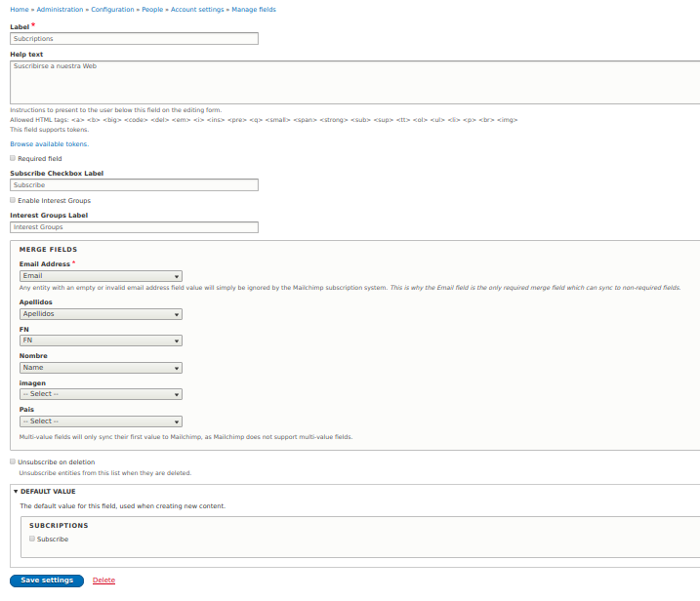Enable Interest Groups checkbox
The width and height of the screenshot is (700, 601).
tap(13, 201)
